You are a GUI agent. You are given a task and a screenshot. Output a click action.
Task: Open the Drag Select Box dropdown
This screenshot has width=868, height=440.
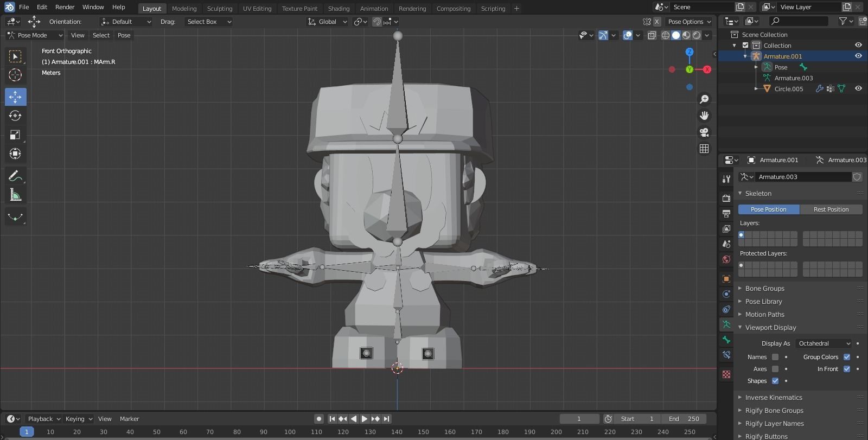(209, 22)
